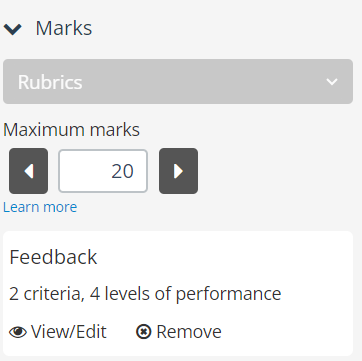Open the Learn more link
362x361 pixels.
[x=40, y=207]
